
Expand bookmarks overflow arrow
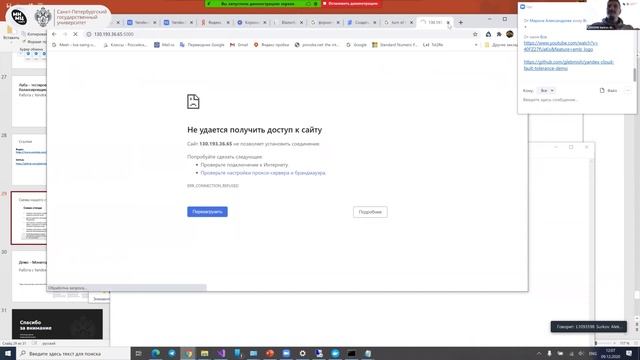(476, 45)
